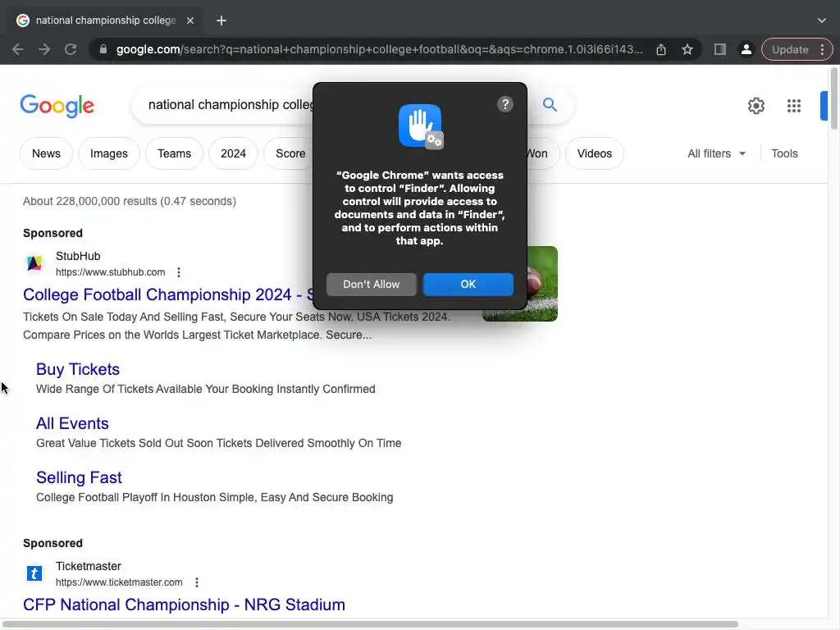Open the All Events sitelink
Screen dimensions: 840x630
(72, 424)
